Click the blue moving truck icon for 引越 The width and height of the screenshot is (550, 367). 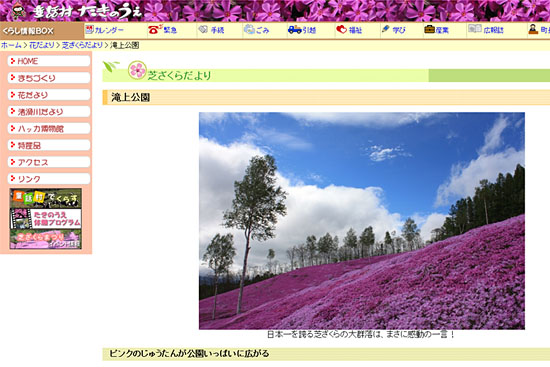[x=295, y=29]
